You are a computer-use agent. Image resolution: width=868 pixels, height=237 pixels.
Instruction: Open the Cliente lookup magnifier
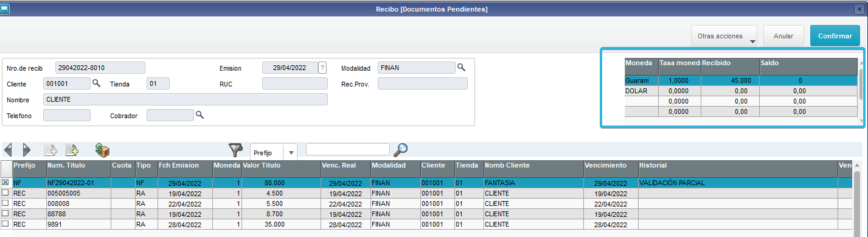[x=95, y=83]
